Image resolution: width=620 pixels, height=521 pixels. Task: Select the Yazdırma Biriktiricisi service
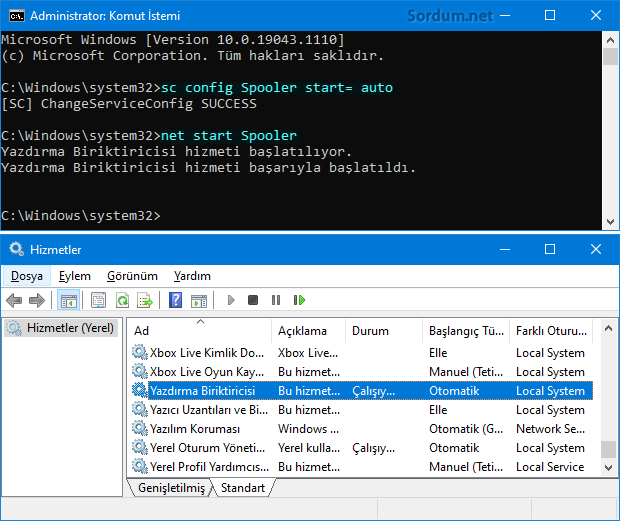point(362,391)
